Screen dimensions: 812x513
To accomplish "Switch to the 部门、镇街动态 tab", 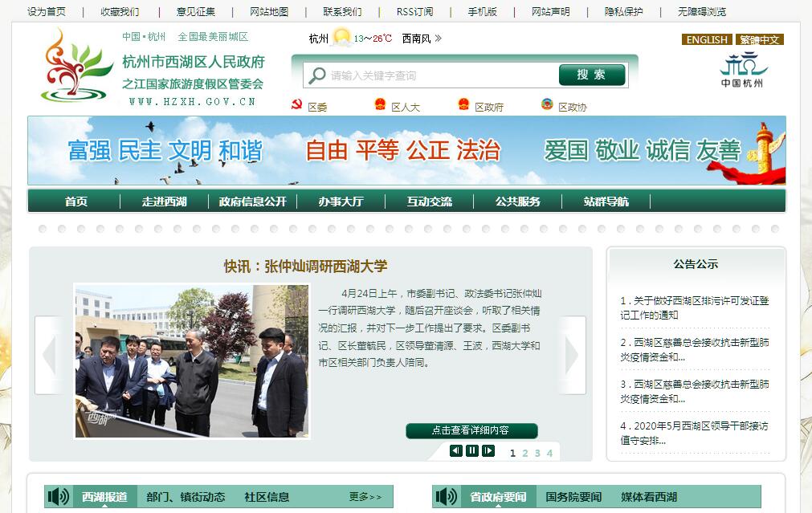I will tap(186, 497).
